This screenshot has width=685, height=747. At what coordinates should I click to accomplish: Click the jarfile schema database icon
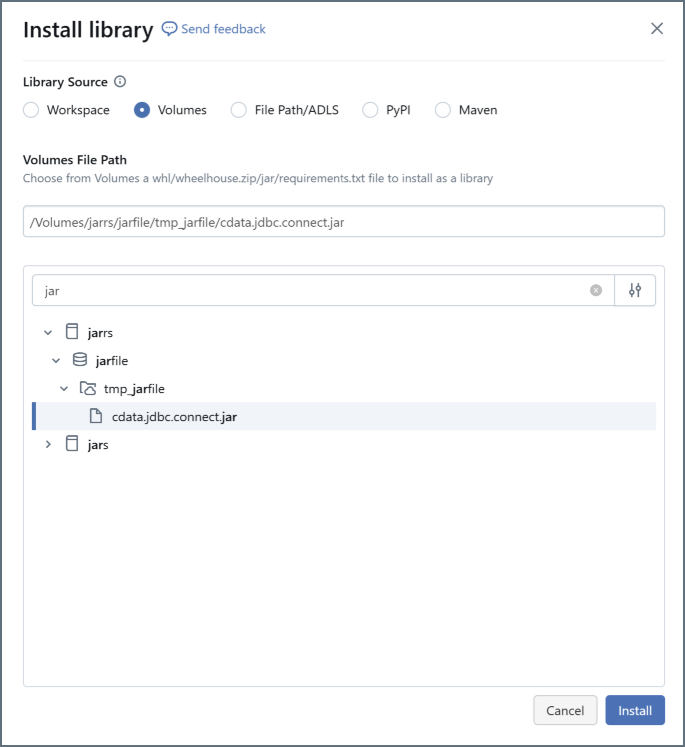(80, 360)
